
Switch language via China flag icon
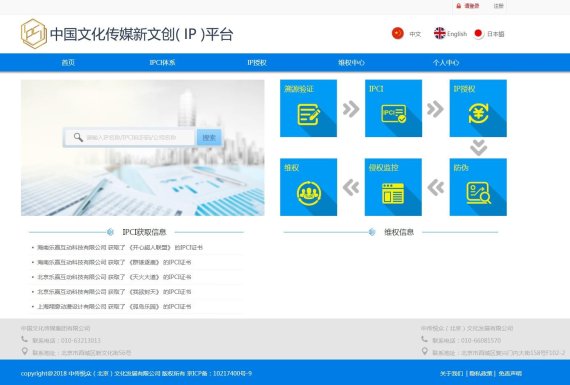(x=398, y=33)
